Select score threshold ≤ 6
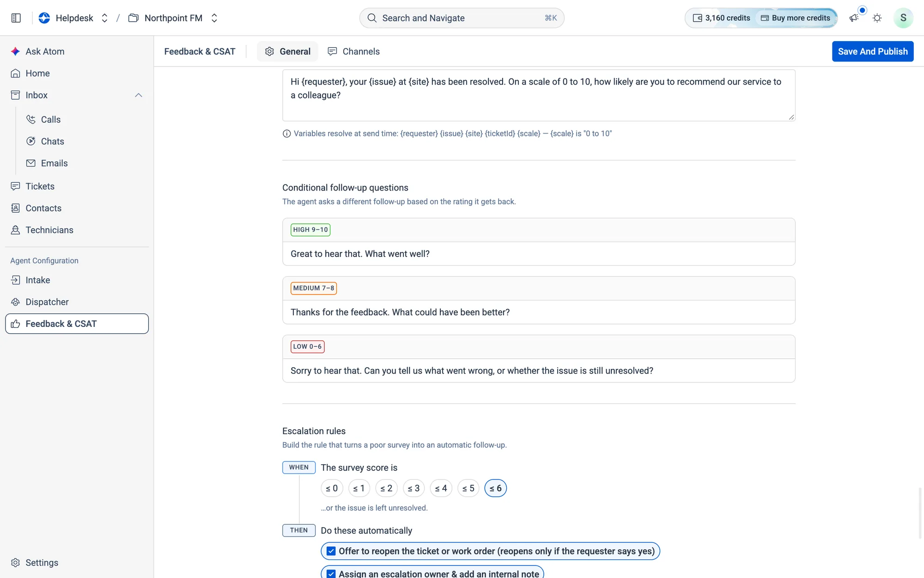Viewport: 924px width, 578px height. (495, 488)
